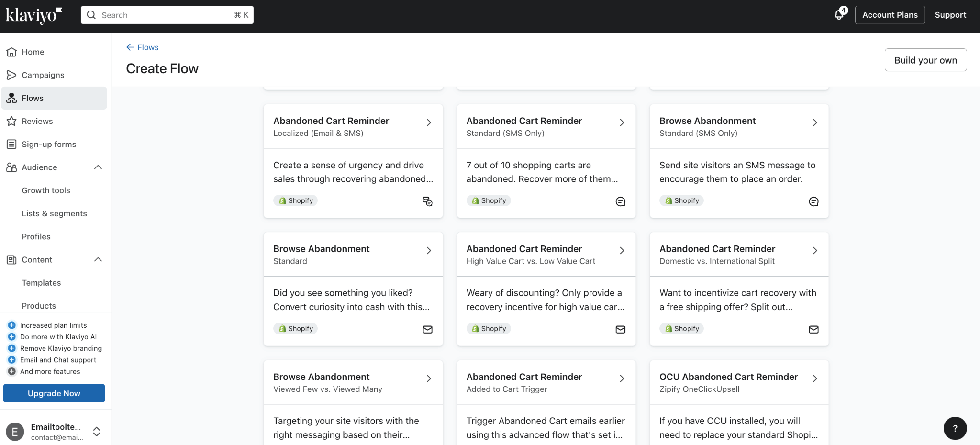Image resolution: width=980 pixels, height=445 pixels.
Task: Go to Reviews in the sidebar
Action: [x=37, y=122]
